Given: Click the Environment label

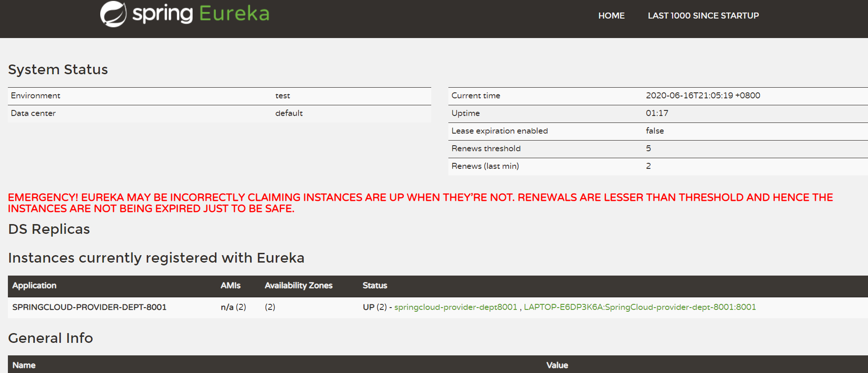Looking at the screenshot, I should tap(35, 96).
